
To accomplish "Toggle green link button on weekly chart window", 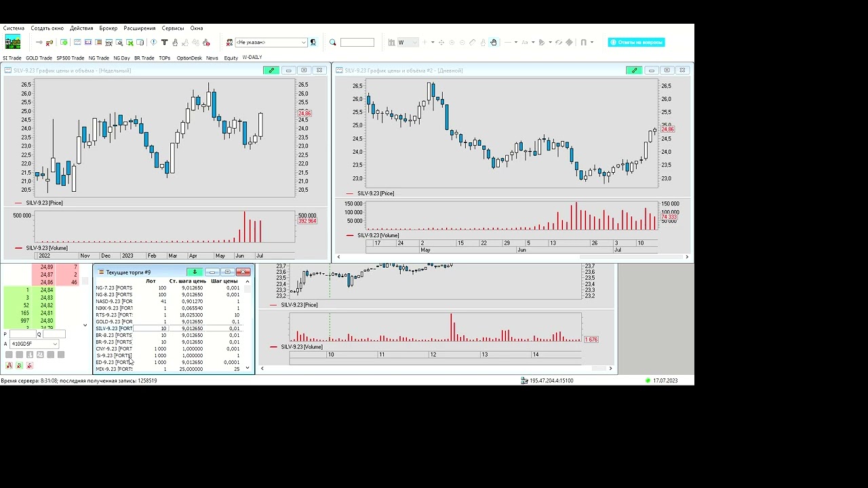I will point(271,70).
